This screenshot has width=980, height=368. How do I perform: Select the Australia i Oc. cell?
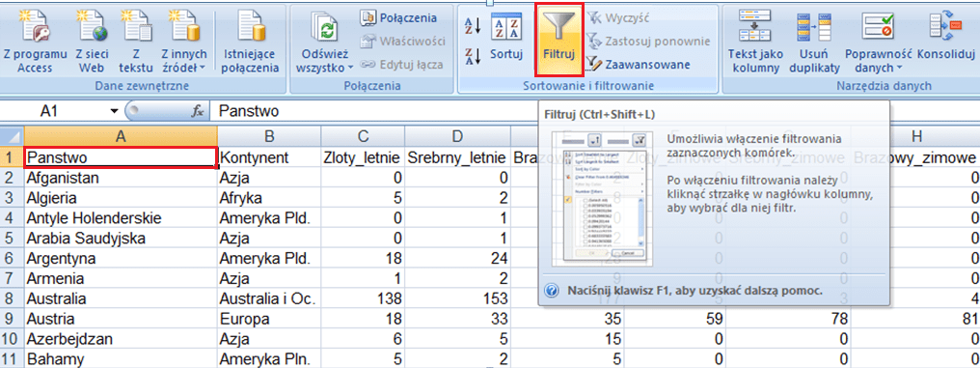coord(269,297)
